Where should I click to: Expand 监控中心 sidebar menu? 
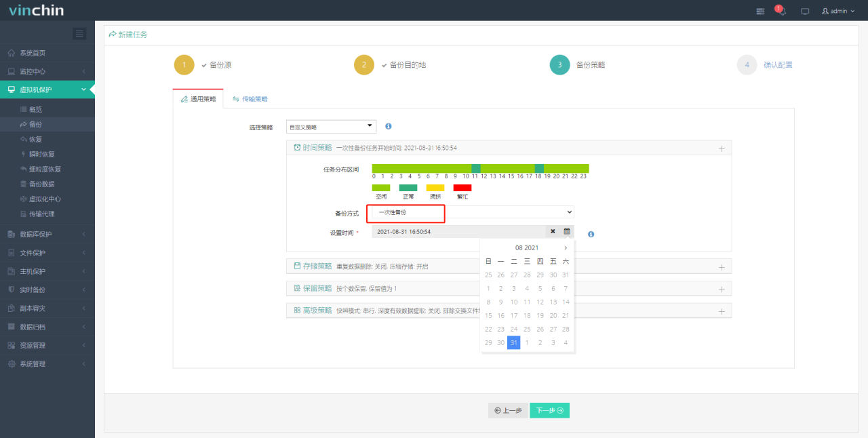[47, 71]
